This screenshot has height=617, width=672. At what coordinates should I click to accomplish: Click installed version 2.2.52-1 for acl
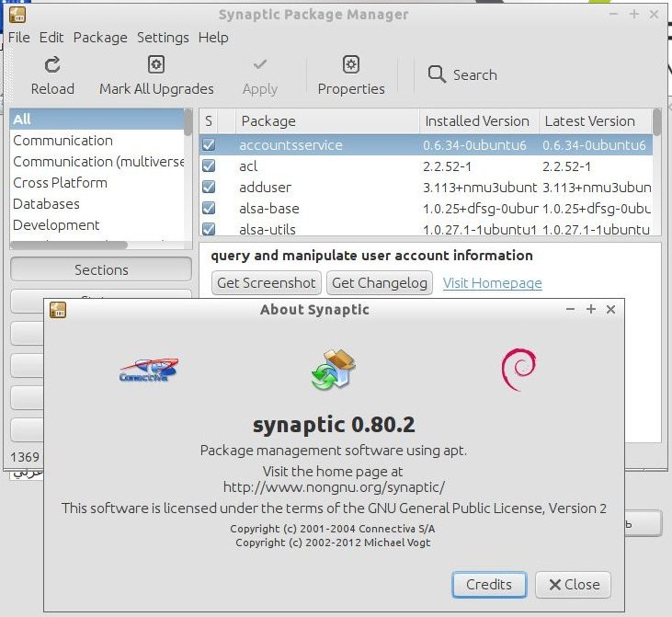click(x=447, y=166)
